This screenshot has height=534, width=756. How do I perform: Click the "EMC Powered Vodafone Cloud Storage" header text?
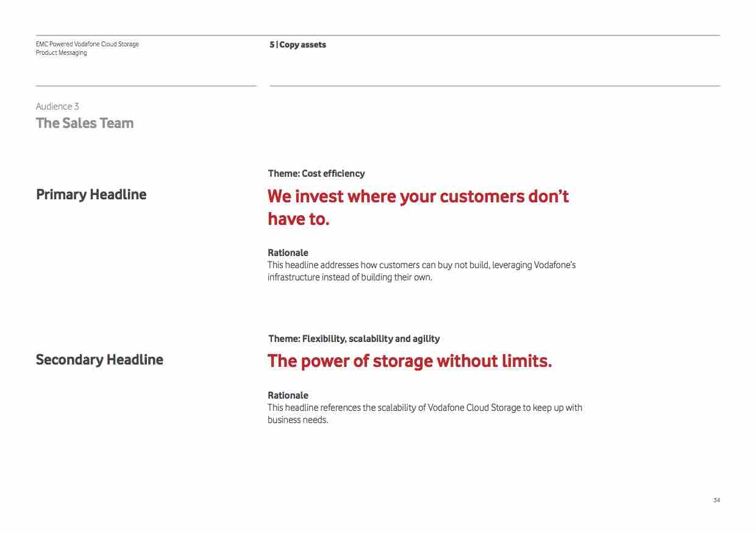click(x=87, y=44)
